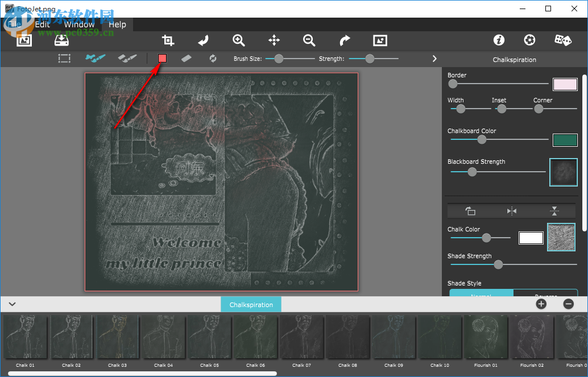Click the random dice icon
This screenshot has height=377, width=588.
pyautogui.click(x=562, y=40)
